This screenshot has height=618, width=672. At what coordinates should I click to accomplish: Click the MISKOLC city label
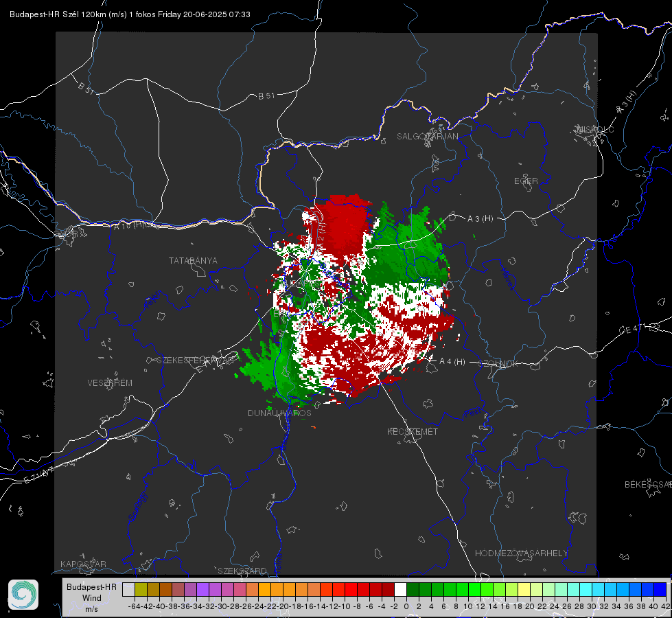click(595, 129)
